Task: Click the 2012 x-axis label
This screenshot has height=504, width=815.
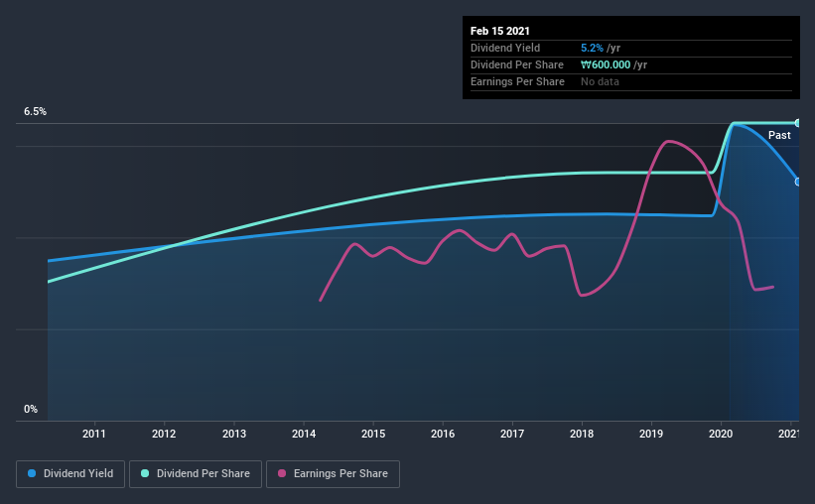Action: click(x=164, y=434)
